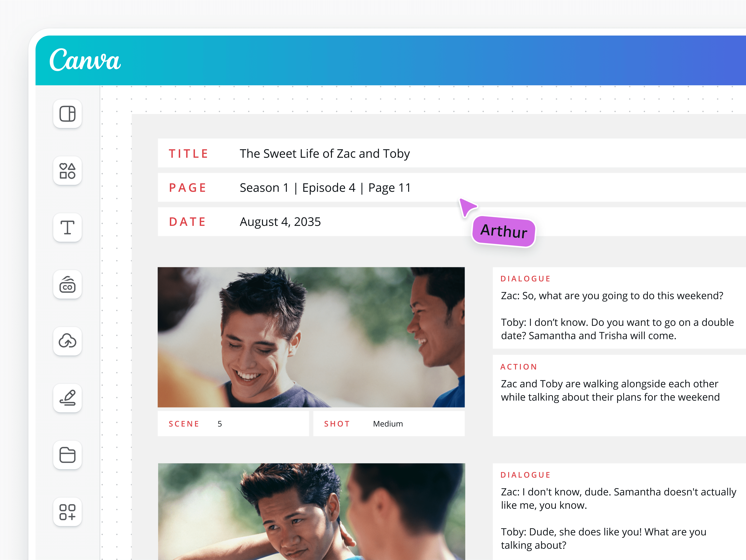
Task: Open the Brand kit panel
Action: click(x=67, y=285)
